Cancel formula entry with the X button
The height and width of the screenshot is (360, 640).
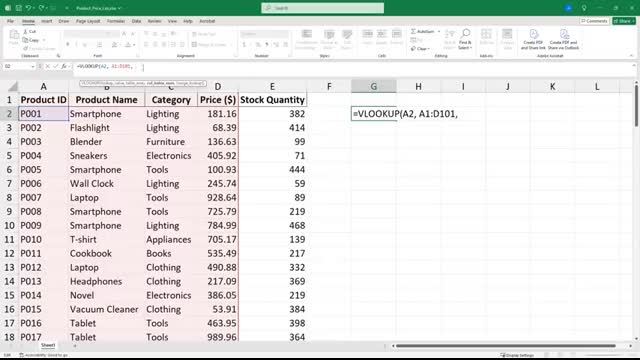coord(47,66)
